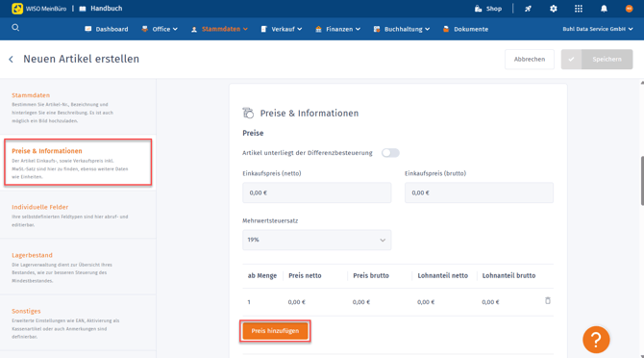This screenshot has width=644, height=358.
Task: Open the Verkauf menu
Action: click(x=282, y=29)
